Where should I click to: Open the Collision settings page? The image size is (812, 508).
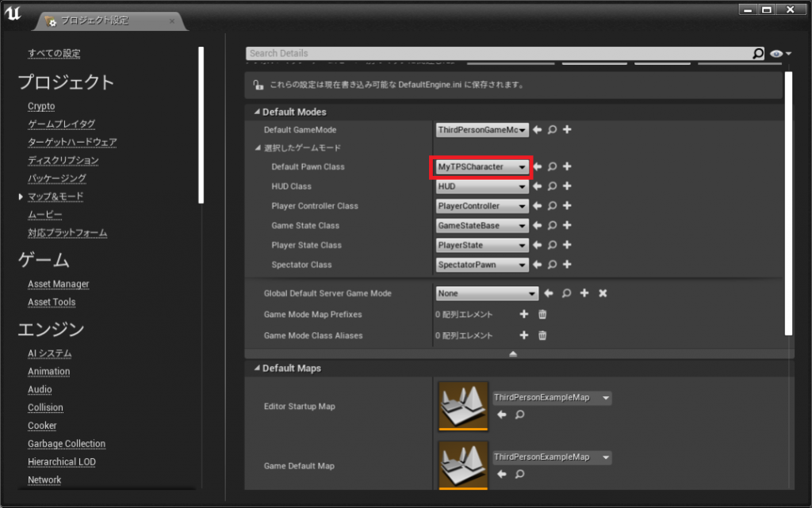[45, 407]
